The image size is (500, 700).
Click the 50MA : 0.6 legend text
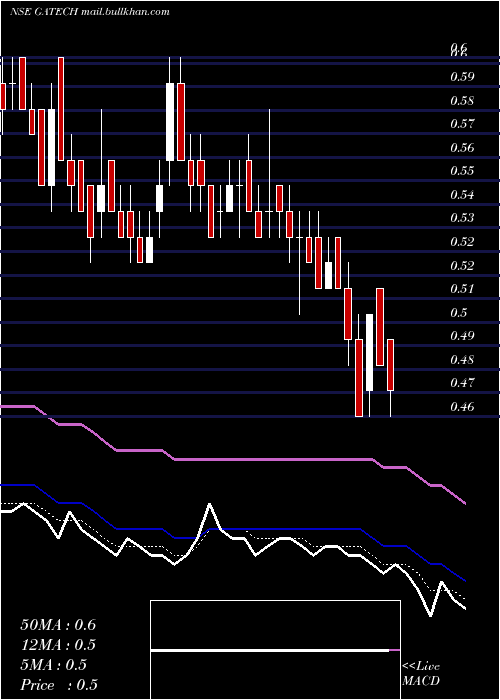pyautogui.click(x=58, y=625)
